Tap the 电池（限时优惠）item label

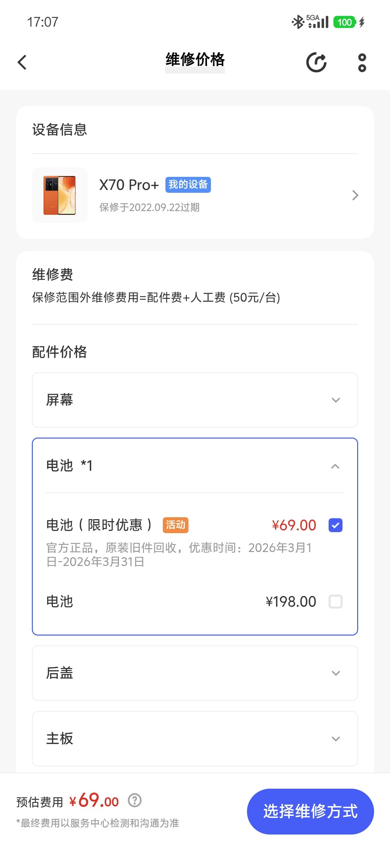pyautogui.click(x=99, y=525)
